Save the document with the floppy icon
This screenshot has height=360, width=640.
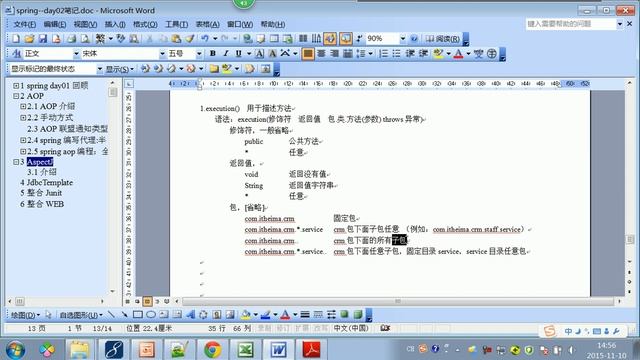tap(43, 39)
